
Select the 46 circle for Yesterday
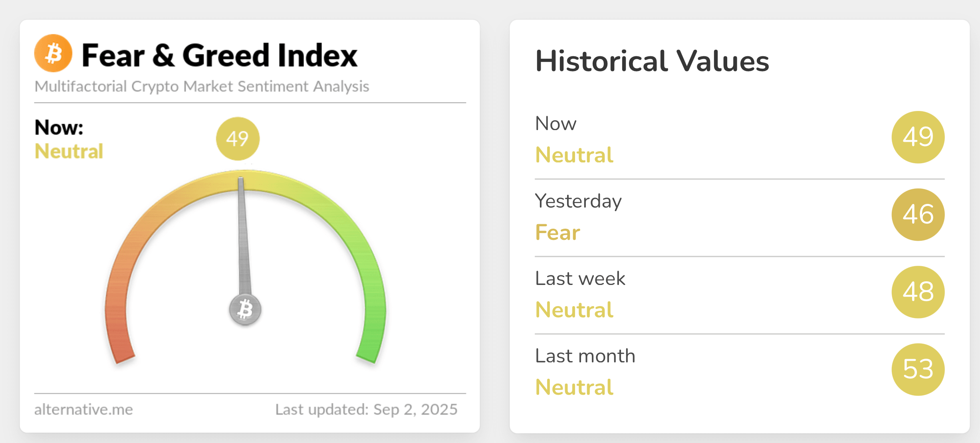(x=918, y=214)
